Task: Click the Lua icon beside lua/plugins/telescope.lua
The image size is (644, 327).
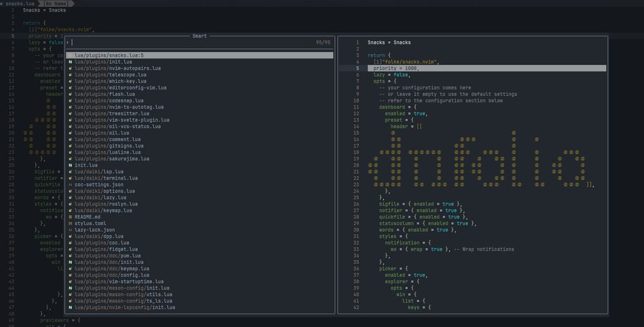Action: 70,75
